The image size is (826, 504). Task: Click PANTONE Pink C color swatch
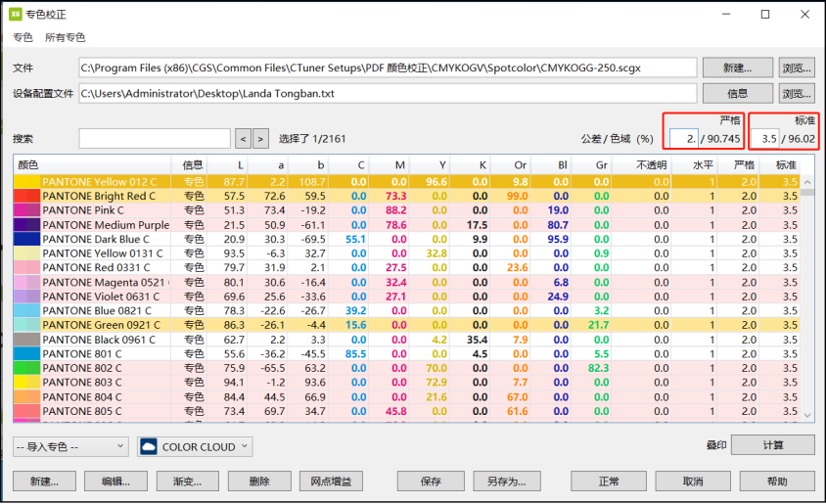[x=26, y=210]
